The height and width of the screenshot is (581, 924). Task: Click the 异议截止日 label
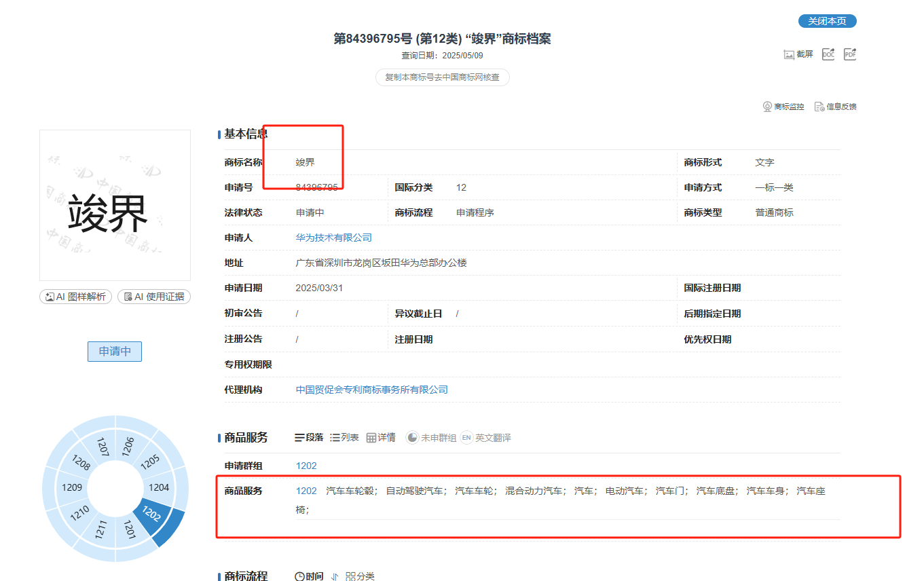click(x=418, y=314)
